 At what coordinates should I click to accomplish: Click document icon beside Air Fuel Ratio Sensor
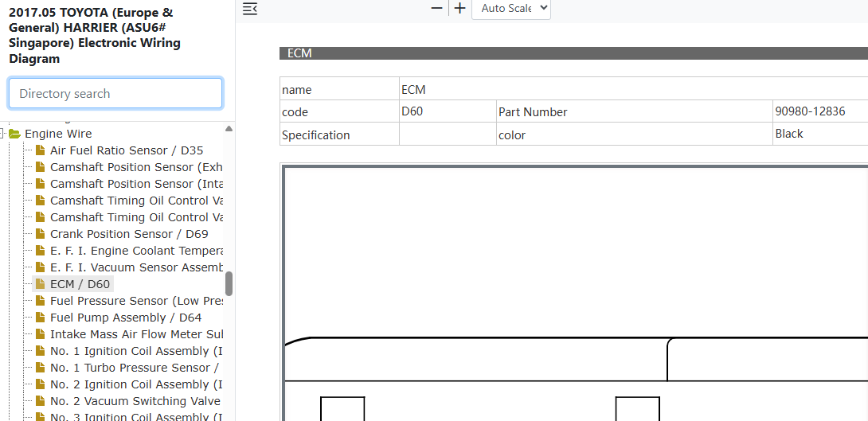(x=40, y=150)
